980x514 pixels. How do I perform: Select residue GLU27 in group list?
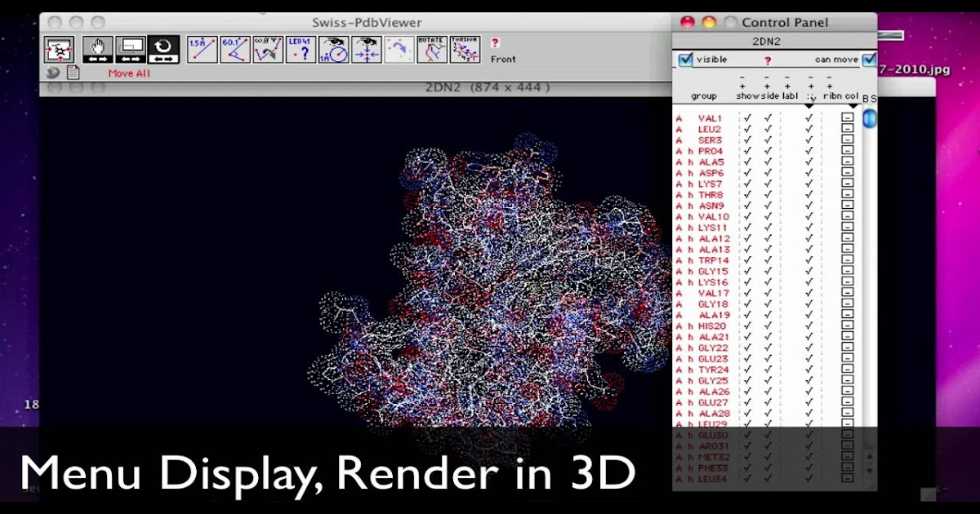(713, 402)
